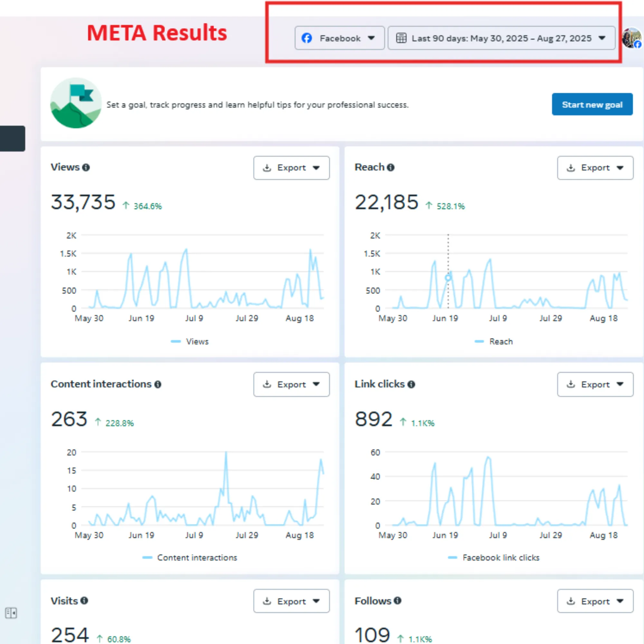Open the Last 90 days date range picker
This screenshot has width=644, height=644.
click(x=501, y=38)
